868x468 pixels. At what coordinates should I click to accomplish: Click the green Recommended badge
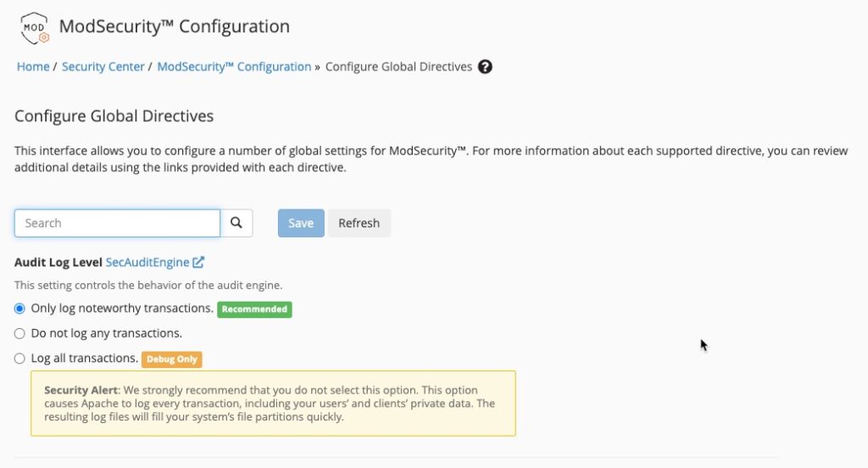254,309
